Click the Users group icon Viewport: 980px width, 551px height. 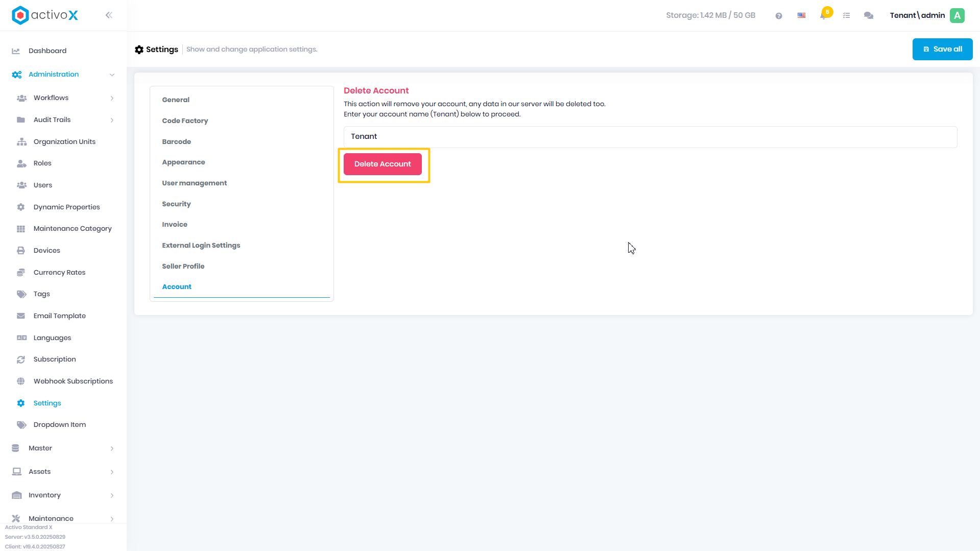[x=21, y=185]
